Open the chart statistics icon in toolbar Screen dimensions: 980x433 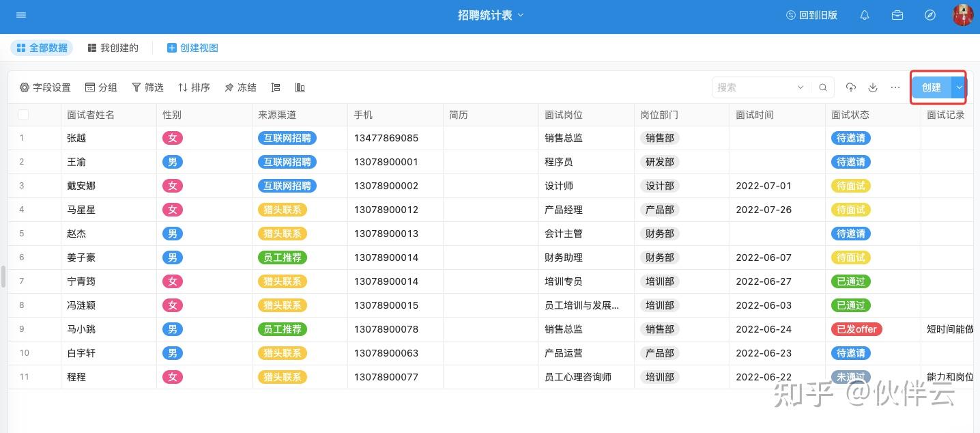coord(300,87)
